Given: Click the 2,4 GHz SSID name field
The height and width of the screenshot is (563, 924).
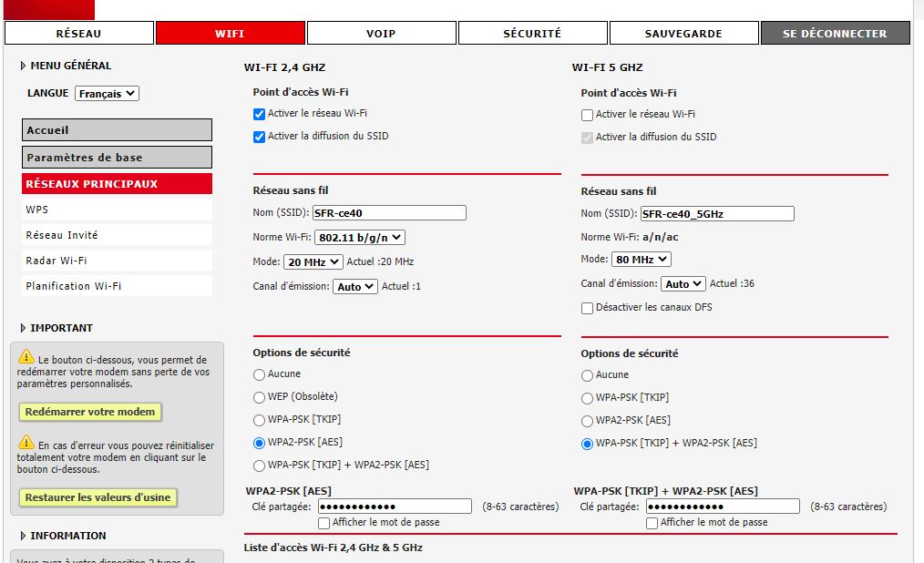Looking at the screenshot, I should (x=389, y=213).
